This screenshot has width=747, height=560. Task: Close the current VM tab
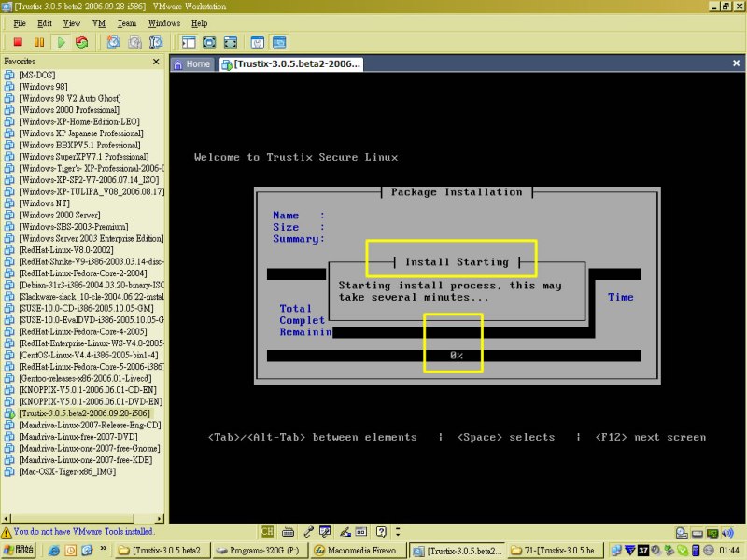pyautogui.click(x=736, y=63)
